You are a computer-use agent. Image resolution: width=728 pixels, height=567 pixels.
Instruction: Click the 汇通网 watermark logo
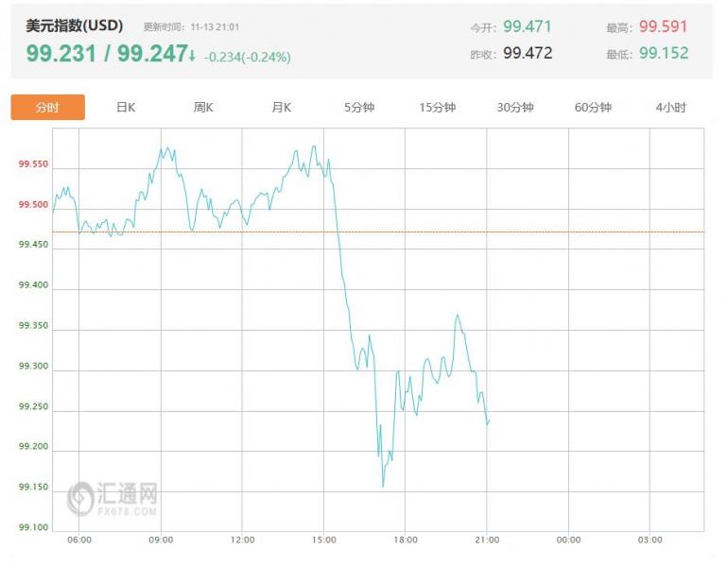click(113, 497)
